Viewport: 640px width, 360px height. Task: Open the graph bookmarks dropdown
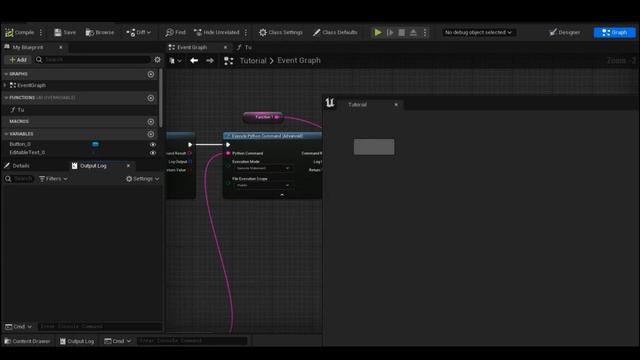(175, 61)
